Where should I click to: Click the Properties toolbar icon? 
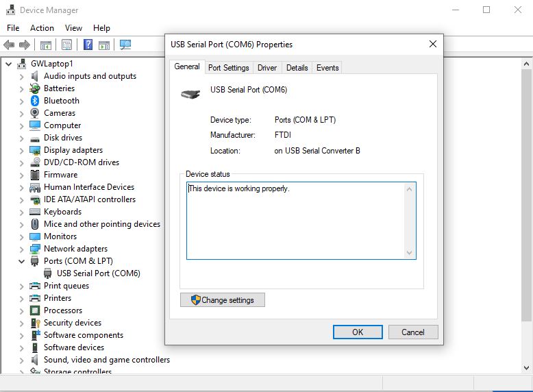point(66,45)
